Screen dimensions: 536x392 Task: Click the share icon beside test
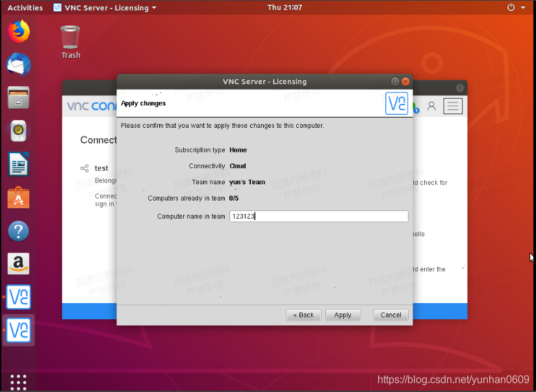84,168
